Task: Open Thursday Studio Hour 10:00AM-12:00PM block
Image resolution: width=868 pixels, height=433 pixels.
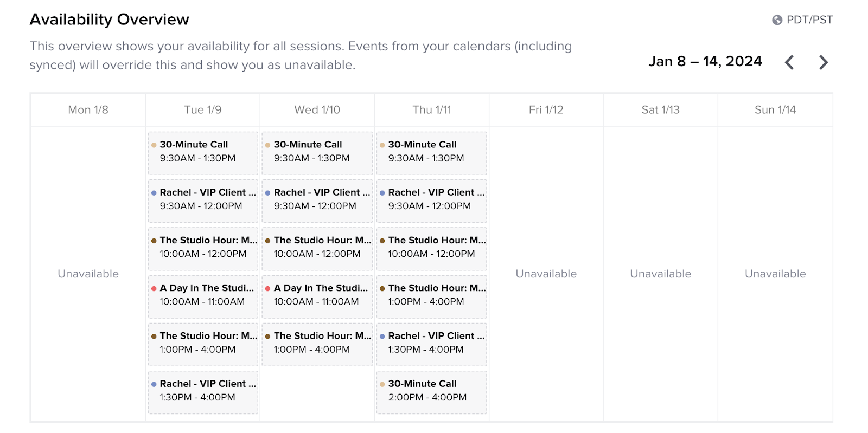Action: (432, 248)
